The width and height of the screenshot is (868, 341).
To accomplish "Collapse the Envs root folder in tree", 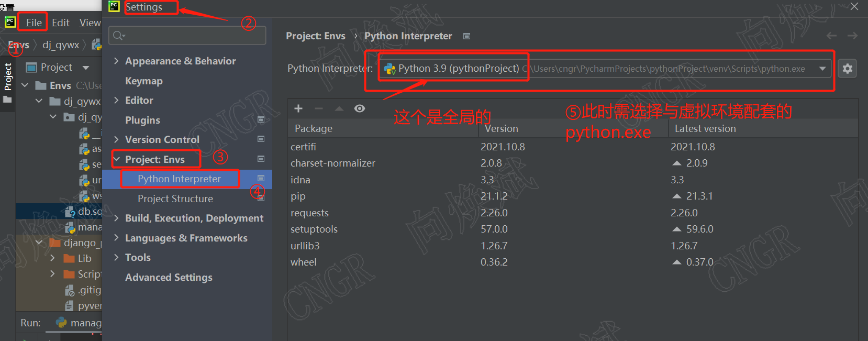I will (25, 85).
